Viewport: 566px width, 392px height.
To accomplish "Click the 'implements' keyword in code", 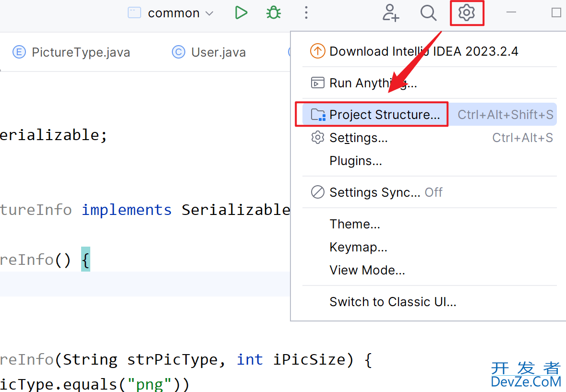I will [127, 210].
